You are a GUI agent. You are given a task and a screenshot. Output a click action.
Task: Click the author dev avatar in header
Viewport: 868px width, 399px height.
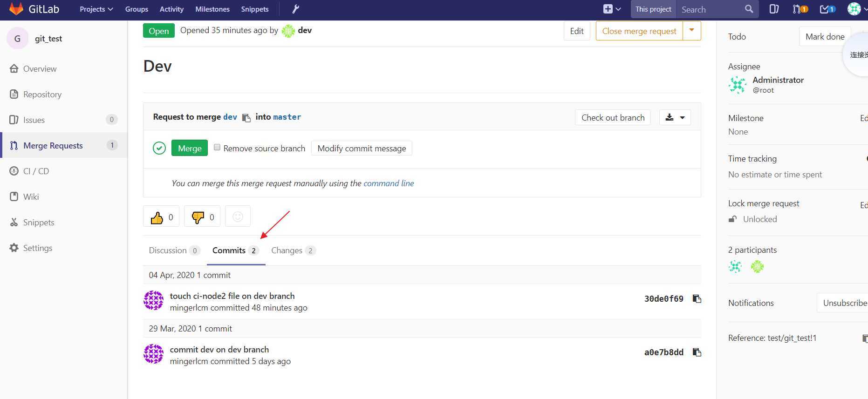click(288, 31)
